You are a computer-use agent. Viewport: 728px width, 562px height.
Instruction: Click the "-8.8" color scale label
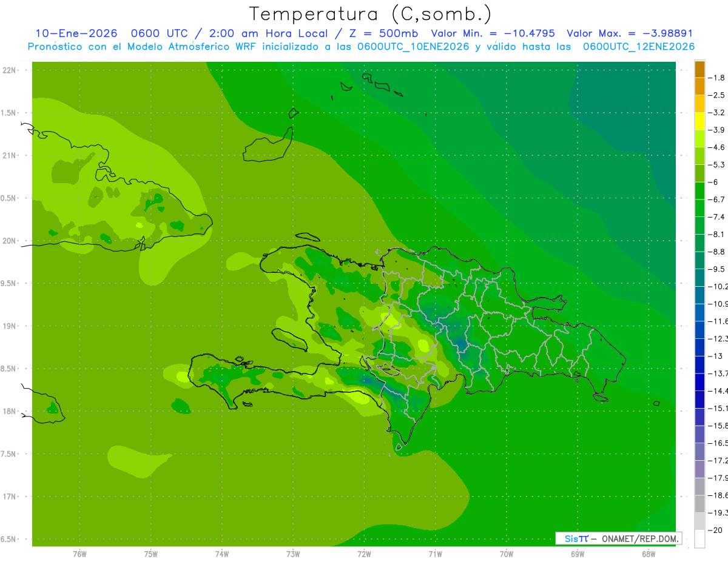pyautogui.click(x=718, y=252)
